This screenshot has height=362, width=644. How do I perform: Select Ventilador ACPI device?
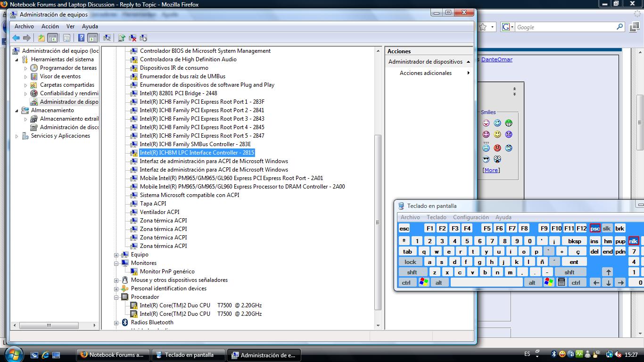[159, 212]
